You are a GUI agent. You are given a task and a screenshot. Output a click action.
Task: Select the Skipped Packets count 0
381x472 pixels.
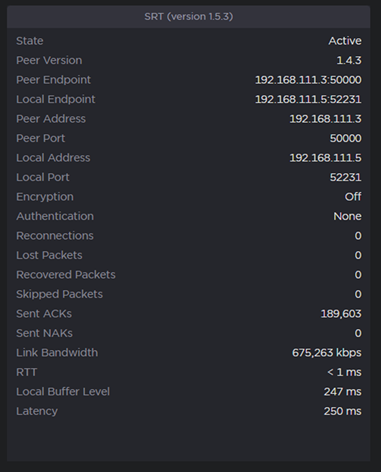pos(358,294)
